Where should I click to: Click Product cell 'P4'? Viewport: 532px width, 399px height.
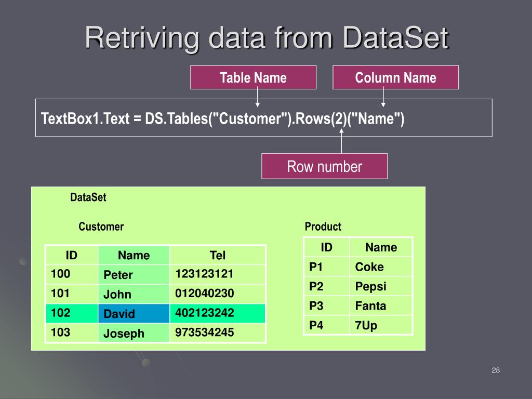(327, 325)
